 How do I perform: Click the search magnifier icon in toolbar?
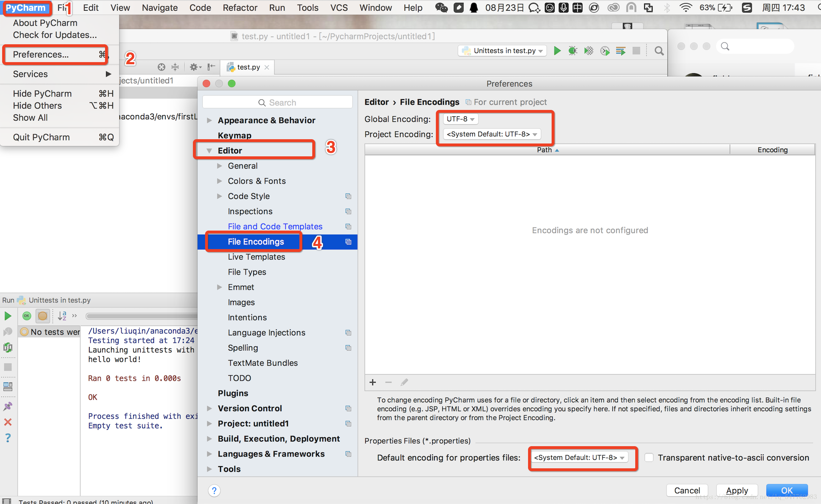pyautogui.click(x=659, y=51)
